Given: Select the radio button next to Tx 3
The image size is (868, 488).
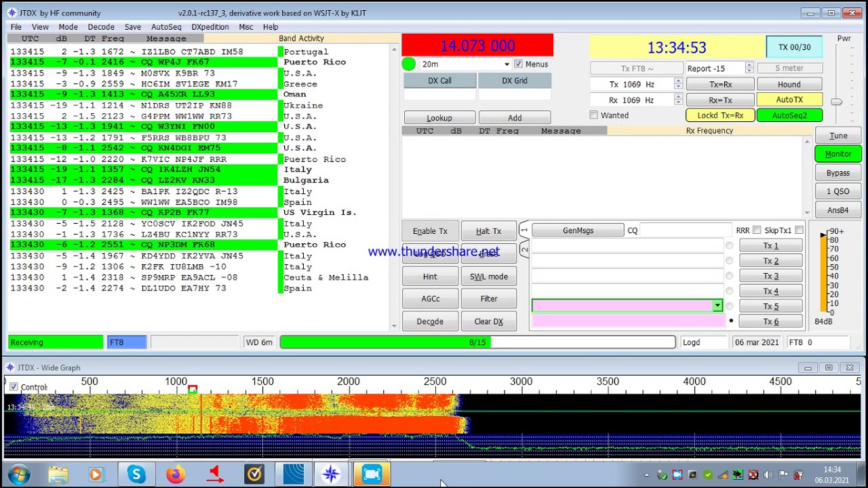Looking at the screenshot, I should point(729,276).
